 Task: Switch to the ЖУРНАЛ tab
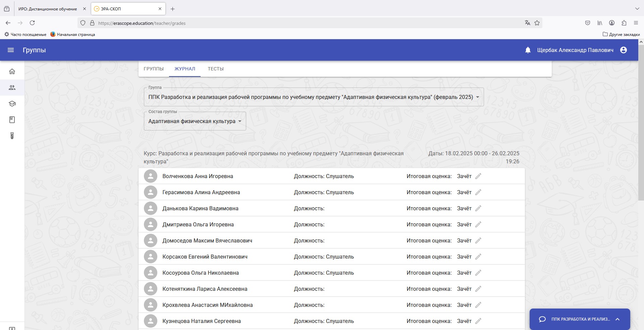185,69
